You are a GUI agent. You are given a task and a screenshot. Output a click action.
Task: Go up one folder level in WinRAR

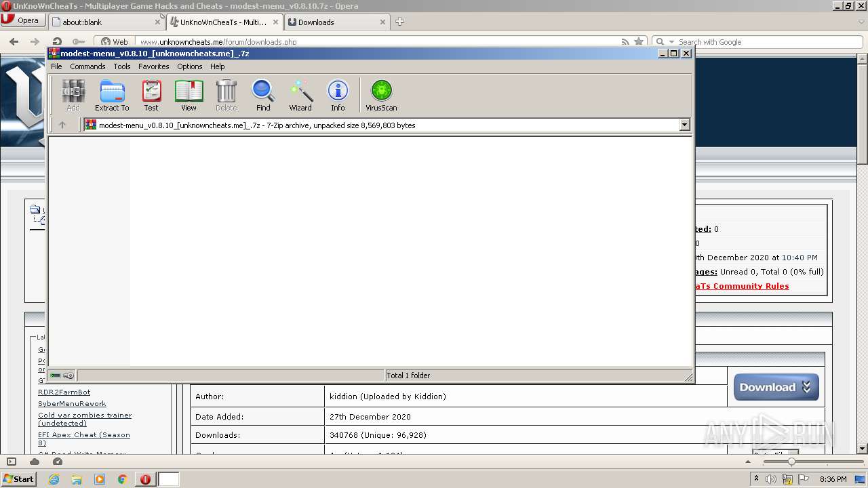62,125
